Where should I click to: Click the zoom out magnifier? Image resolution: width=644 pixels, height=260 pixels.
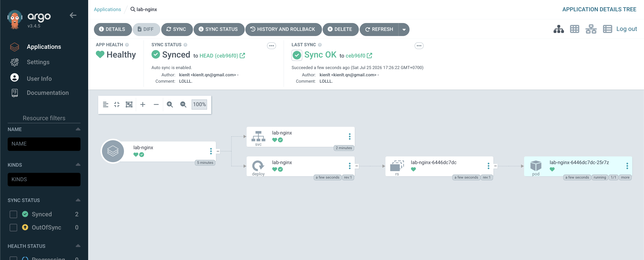point(183,105)
